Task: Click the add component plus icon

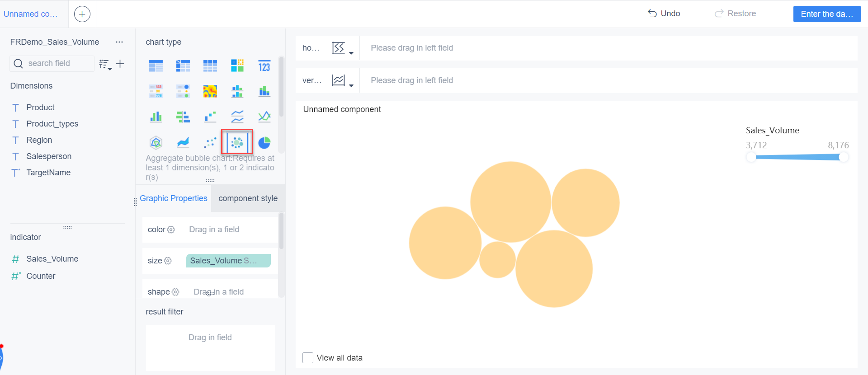Action: click(x=82, y=14)
